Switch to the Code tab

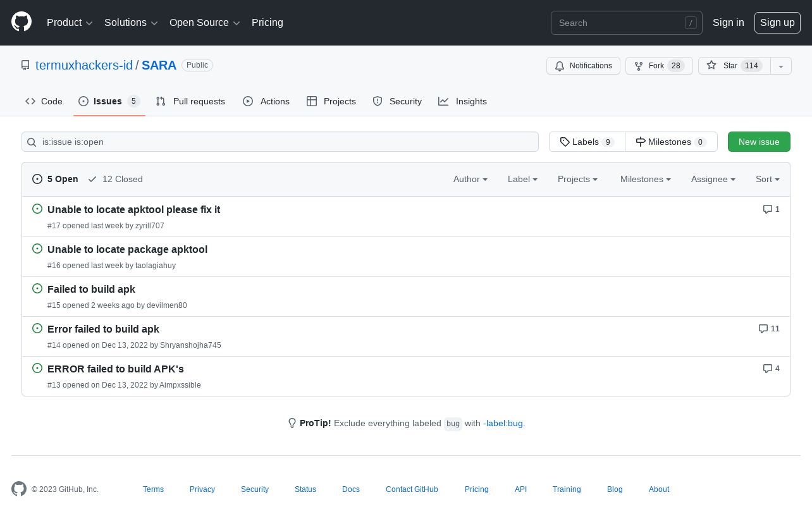click(44, 101)
